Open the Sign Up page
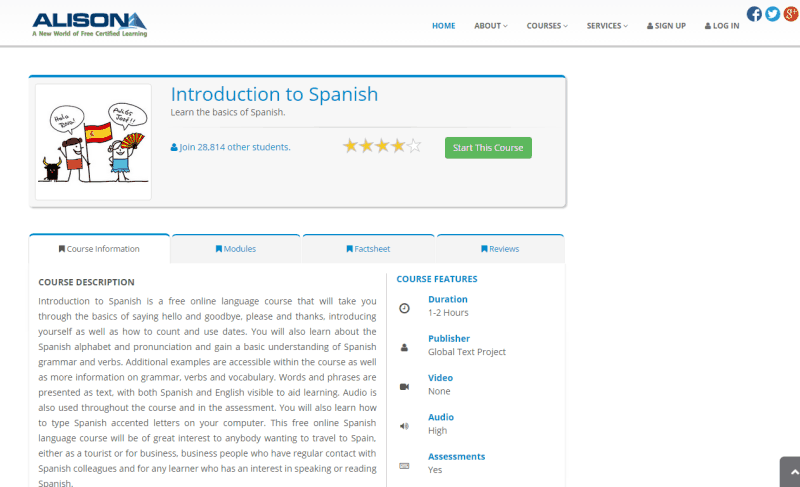The image size is (800, 487). pyautogui.click(x=666, y=25)
